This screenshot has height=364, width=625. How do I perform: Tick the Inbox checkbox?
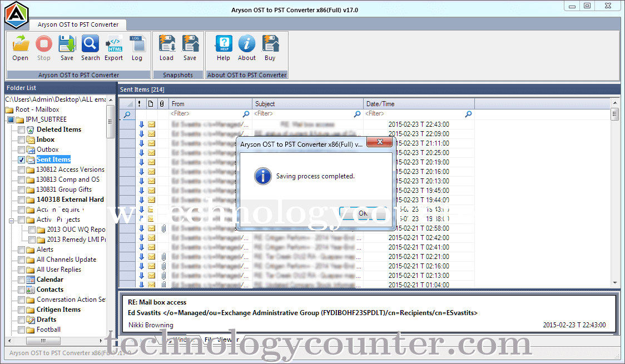[22, 139]
